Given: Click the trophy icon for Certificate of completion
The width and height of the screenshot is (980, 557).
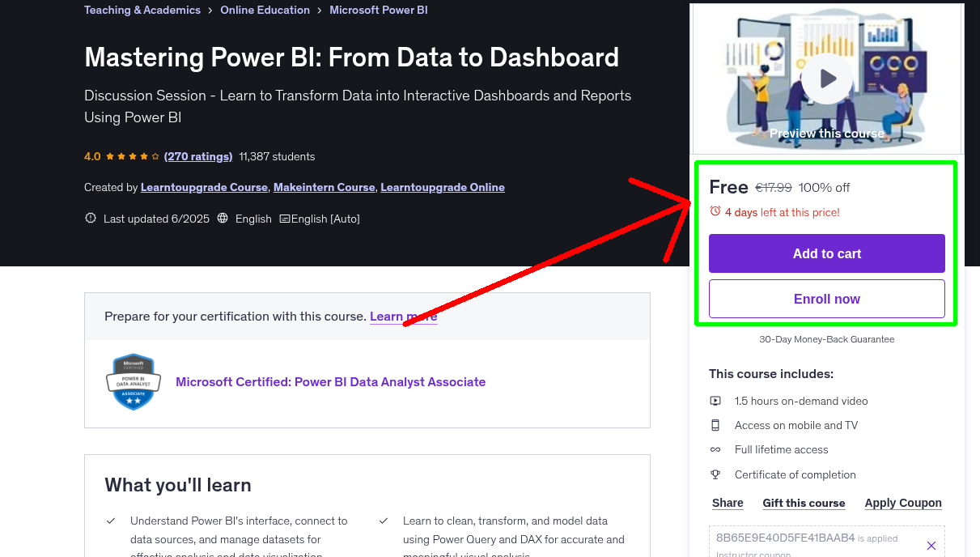Looking at the screenshot, I should click(x=715, y=474).
